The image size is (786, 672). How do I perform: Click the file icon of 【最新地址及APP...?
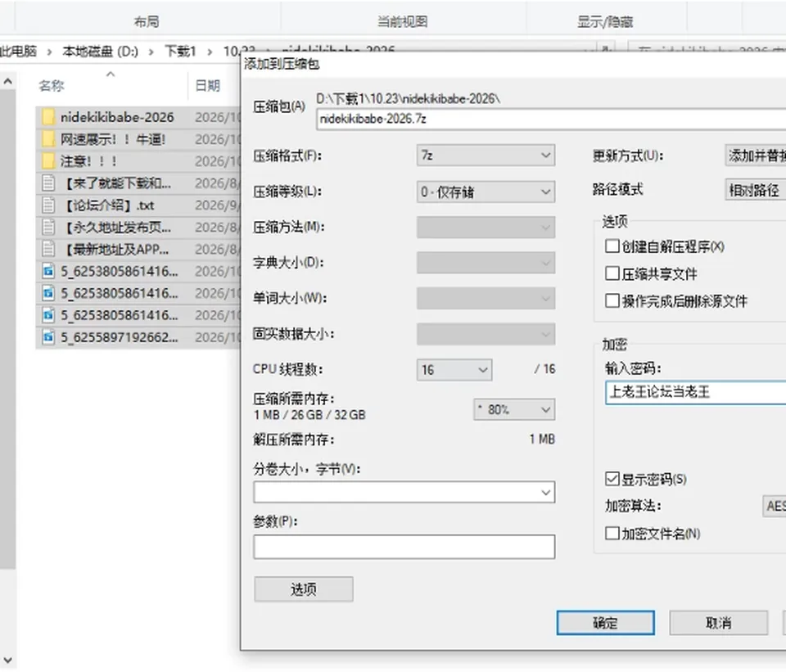point(48,249)
